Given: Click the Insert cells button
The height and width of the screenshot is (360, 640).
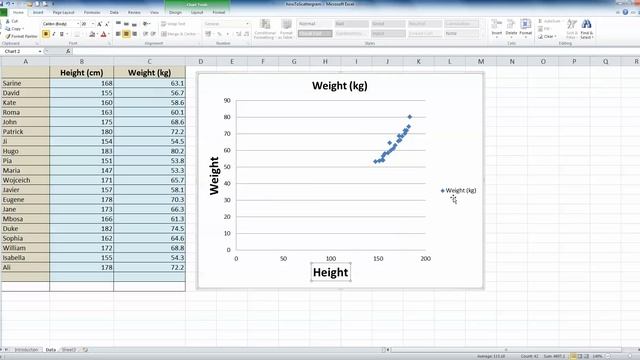Looking at the screenshot, I should pyautogui.click(x=497, y=29).
